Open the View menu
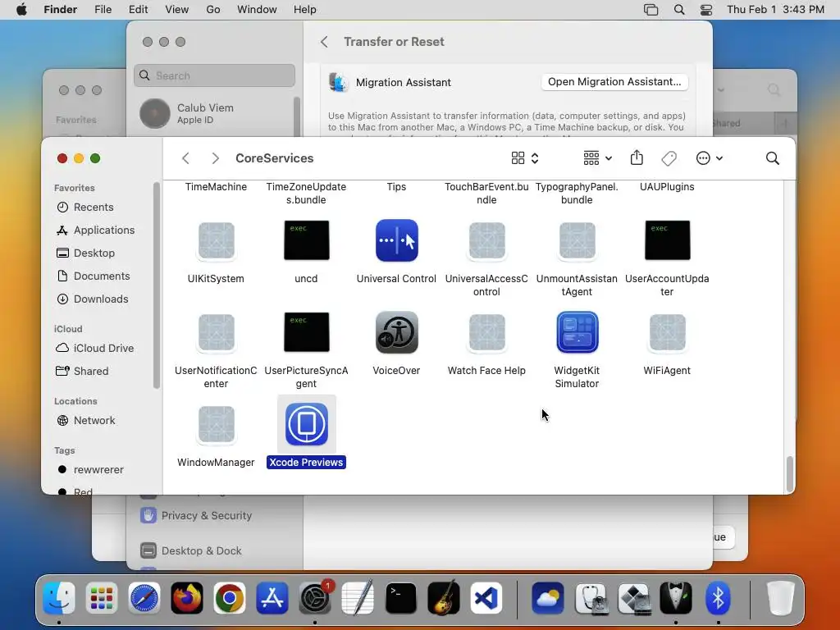The width and height of the screenshot is (840, 630). coord(177,10)
